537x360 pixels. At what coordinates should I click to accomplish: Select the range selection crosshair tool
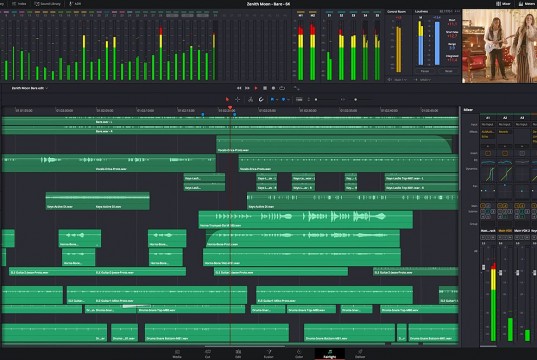tap(238, 99)
